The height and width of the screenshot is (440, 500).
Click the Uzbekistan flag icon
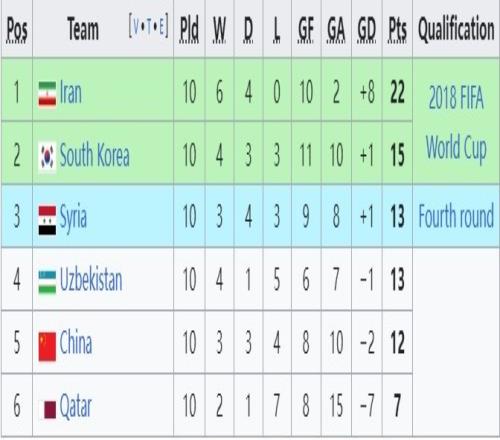click(x=47, y=282)
